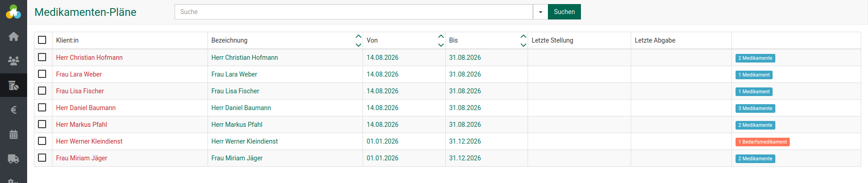Viewport: 868px width, 183px height.
Task: Select the medication plans sidebar icon
Action: coord(14,85)
